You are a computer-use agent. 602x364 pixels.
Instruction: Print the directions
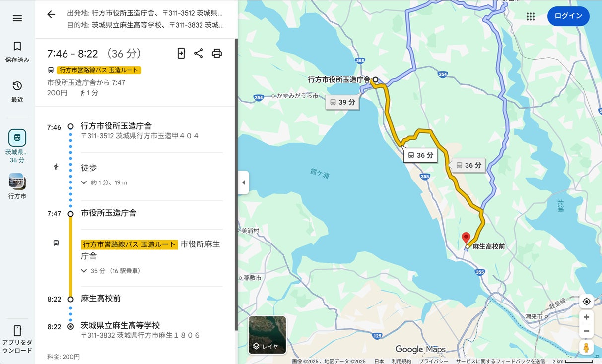click(217, 53)
